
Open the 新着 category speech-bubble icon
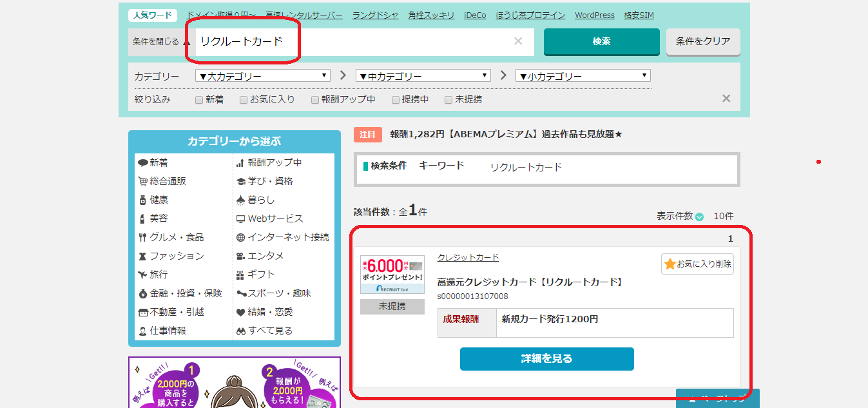coord(143,163)
